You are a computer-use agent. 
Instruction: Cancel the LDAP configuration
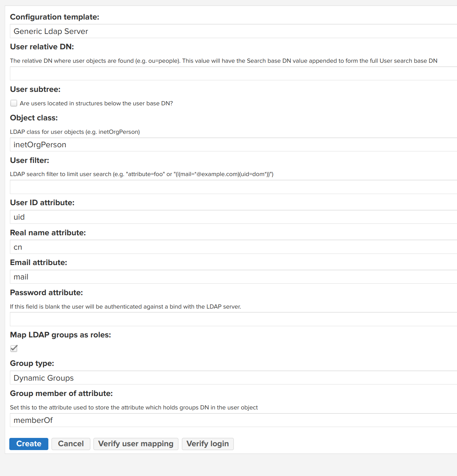pyautogui.click(x=71, y=444)
